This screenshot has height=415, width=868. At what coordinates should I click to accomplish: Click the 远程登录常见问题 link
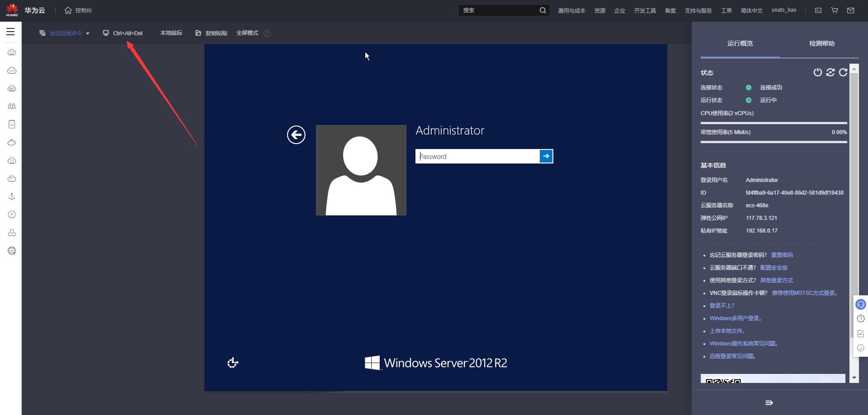732,356
